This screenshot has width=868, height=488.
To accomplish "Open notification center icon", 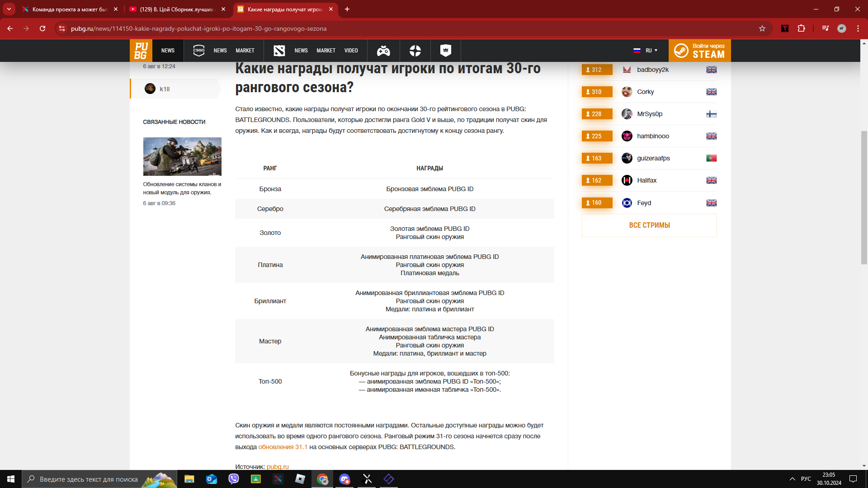I will tap(853, 479).
